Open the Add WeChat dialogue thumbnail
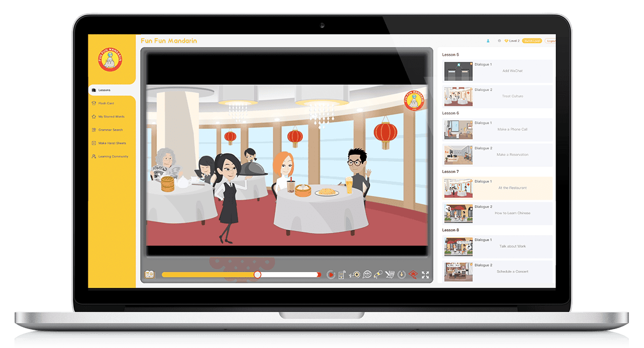Viewport: 644px width, 348px height. tap(458, 71)
